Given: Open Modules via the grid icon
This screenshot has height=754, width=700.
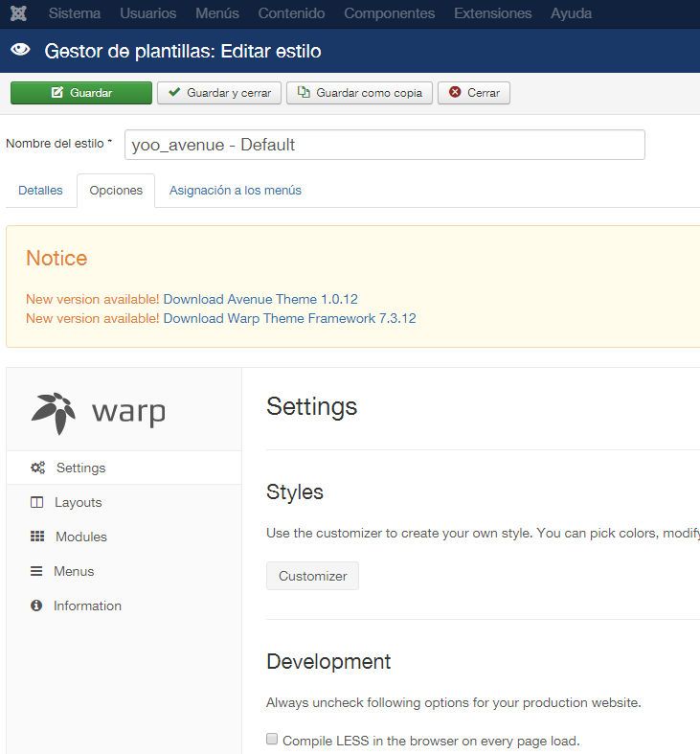Looking at the screenshot, I should pos(37,537).
